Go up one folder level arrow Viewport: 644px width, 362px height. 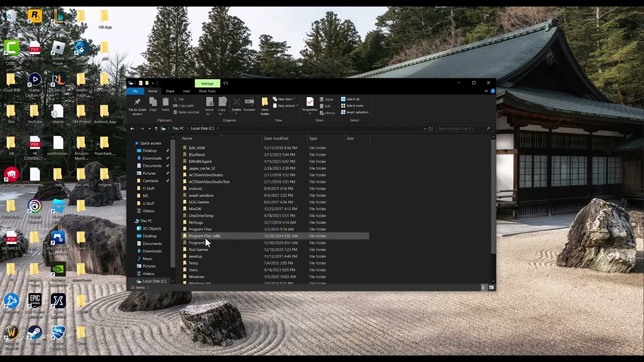(156, 129)
